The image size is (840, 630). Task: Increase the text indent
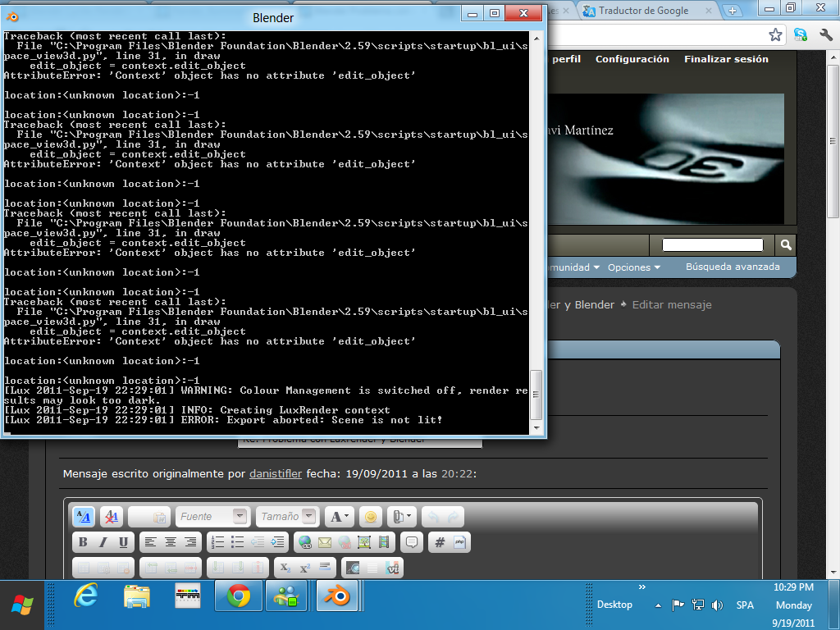point(277,542)
